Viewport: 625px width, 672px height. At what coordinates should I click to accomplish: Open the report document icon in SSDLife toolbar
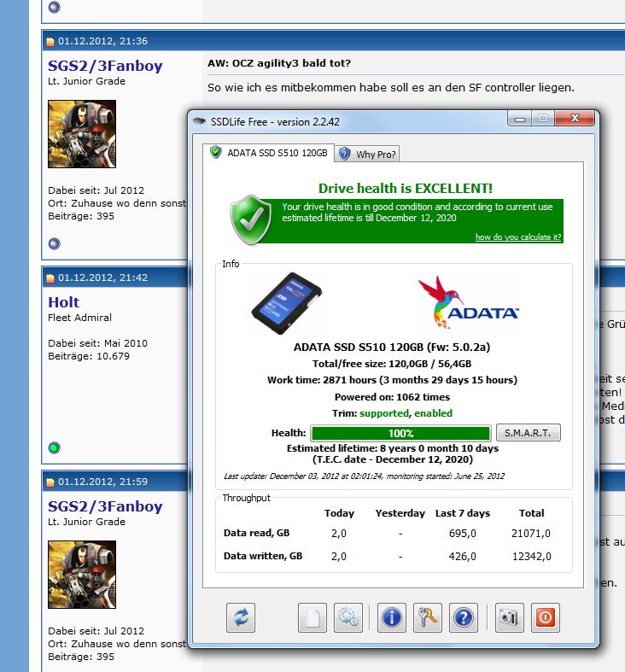tap(312, 617)
